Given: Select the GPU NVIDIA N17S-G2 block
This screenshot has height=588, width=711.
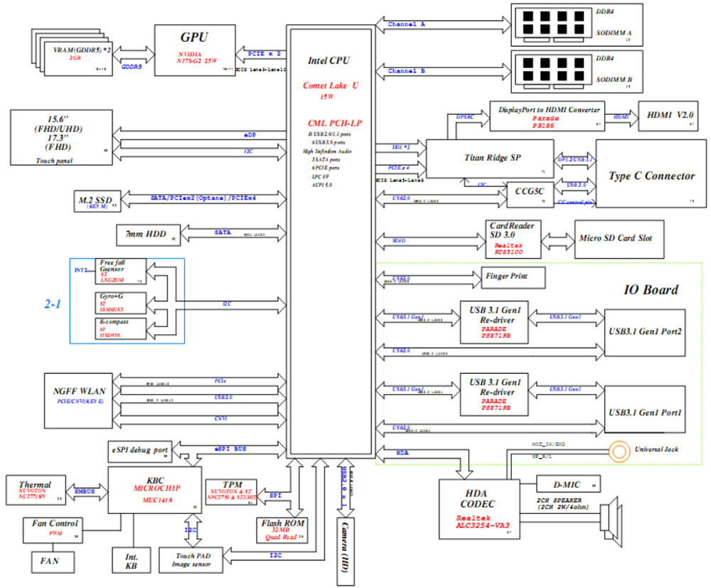Looking at the screenshot, I should (195, 50).
